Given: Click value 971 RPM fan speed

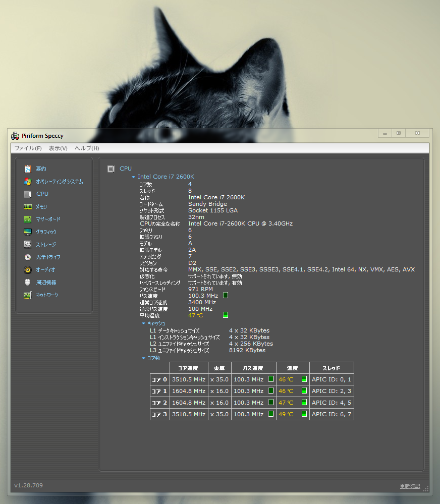Looking at the screenshot, I should coord(200,289).
